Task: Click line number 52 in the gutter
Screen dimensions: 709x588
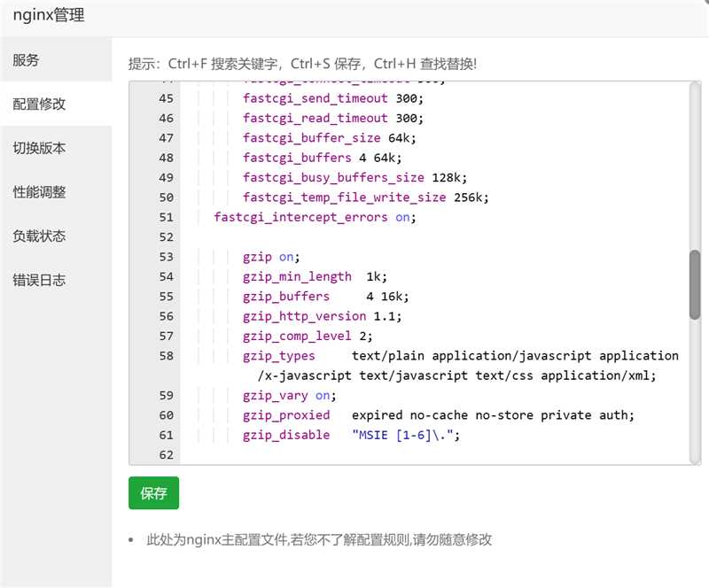Action: (x=166, y=237)
